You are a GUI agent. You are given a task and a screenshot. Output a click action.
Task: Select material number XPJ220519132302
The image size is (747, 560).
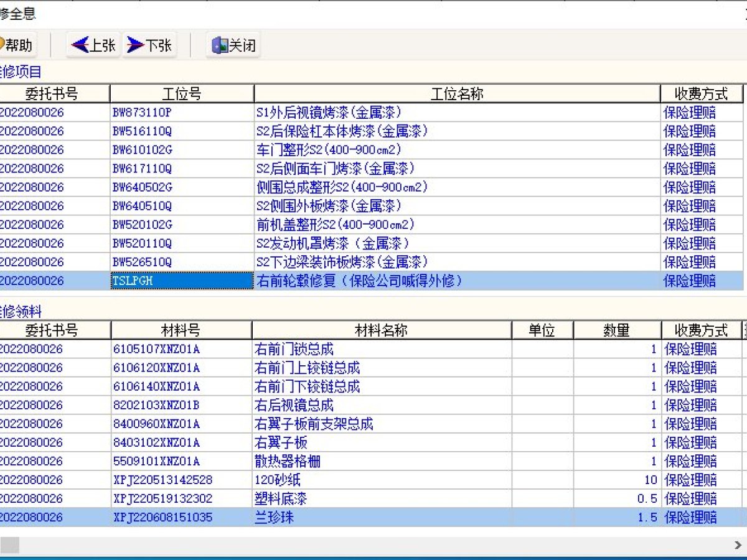[x=163, y=498]
